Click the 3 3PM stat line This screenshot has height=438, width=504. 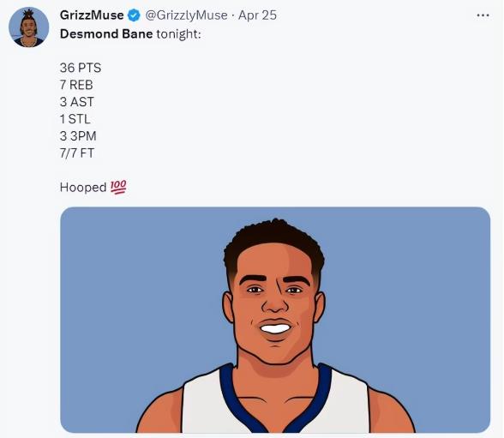coord(78,136)
